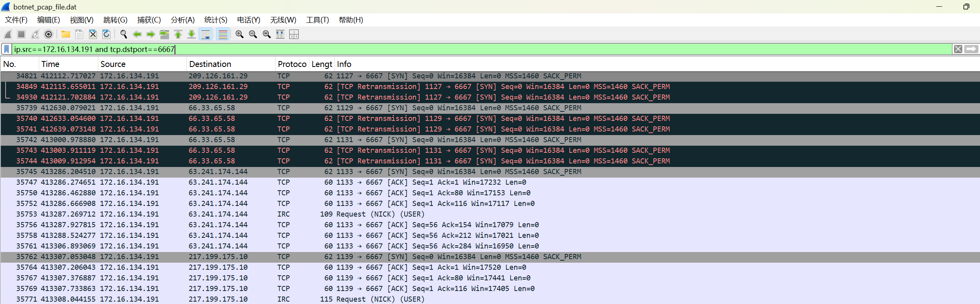Go forward to the next packet
The image size is (980, 304).
pos(151,35)
